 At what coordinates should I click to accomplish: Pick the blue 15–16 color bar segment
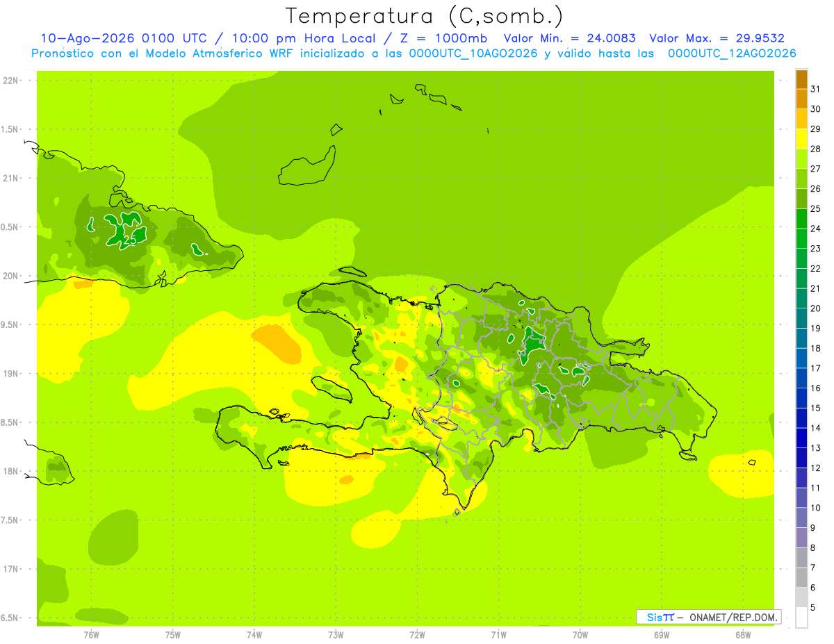801,398
